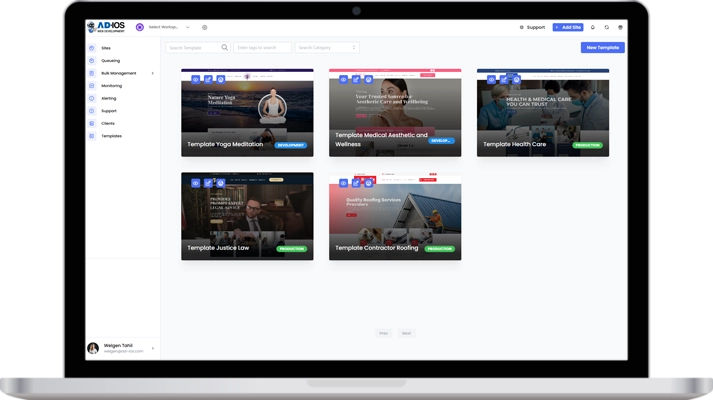Screen dimensions: 713x400
Task: Click the Templates sidebar icon
Action: click(x=92, y=136)
